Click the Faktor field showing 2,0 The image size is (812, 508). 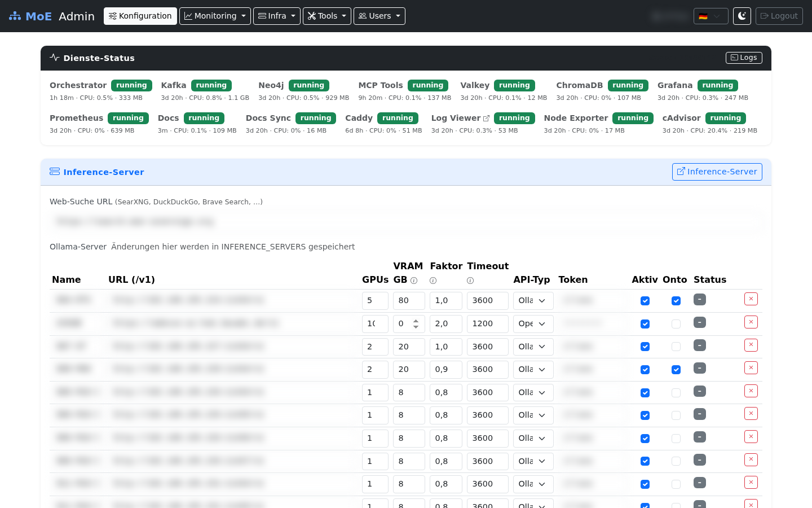pos(446,324)
